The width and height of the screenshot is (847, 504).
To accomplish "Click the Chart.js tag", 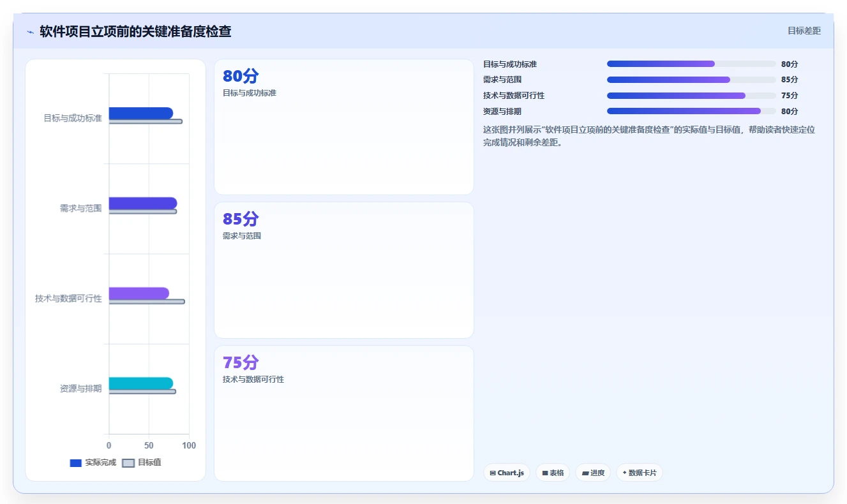I will [x=507, y=473].
